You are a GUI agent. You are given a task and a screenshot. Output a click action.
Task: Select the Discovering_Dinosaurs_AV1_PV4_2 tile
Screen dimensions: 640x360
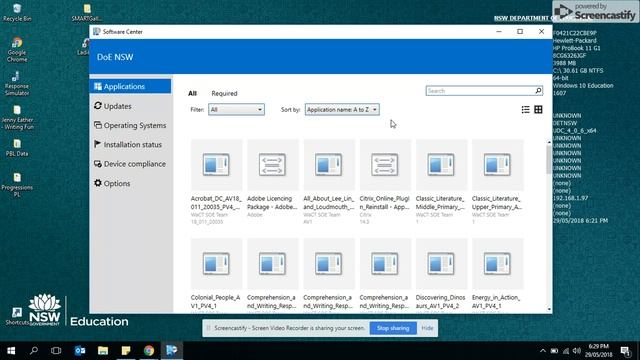441,276
